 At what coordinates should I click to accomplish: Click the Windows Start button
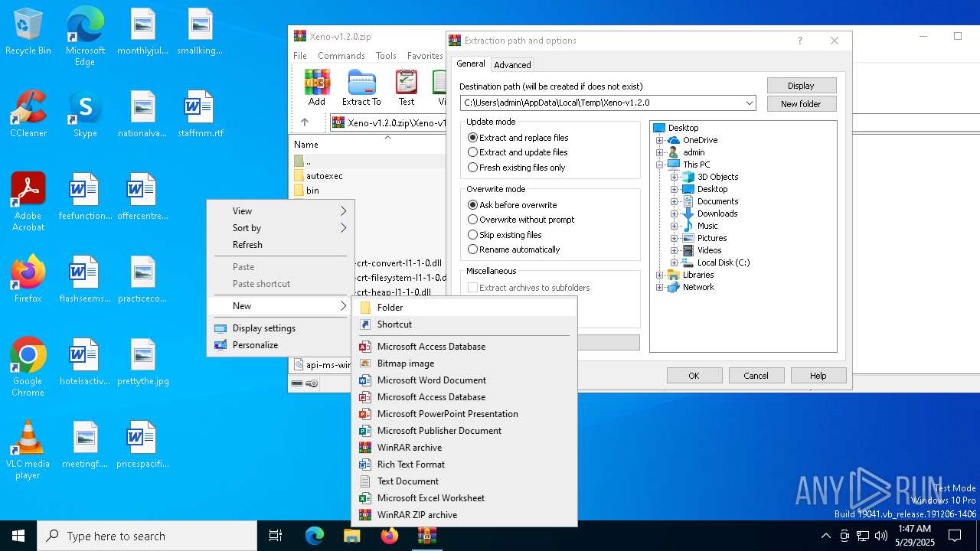(x=18, y=536)
